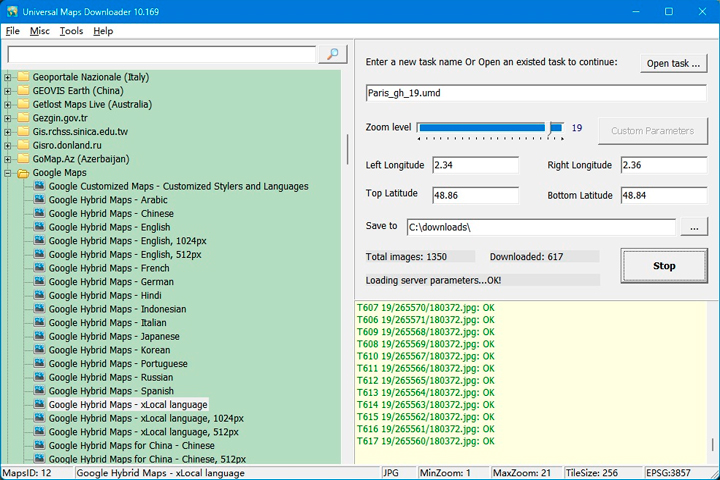Click map icon for Google Hybrid Maps - Chinese
The image size is (720, 480).
(39, 213)
